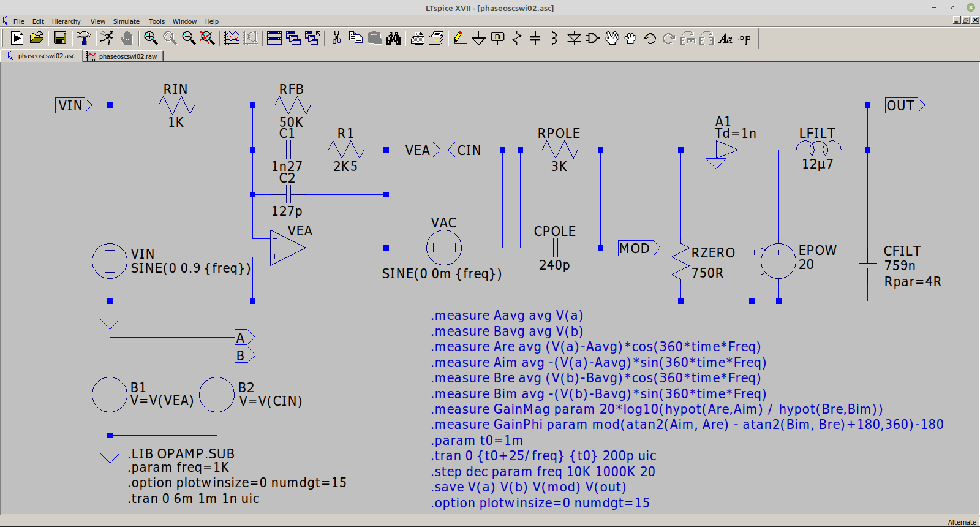Run the simulation with the running-man icon

[107, 38]
